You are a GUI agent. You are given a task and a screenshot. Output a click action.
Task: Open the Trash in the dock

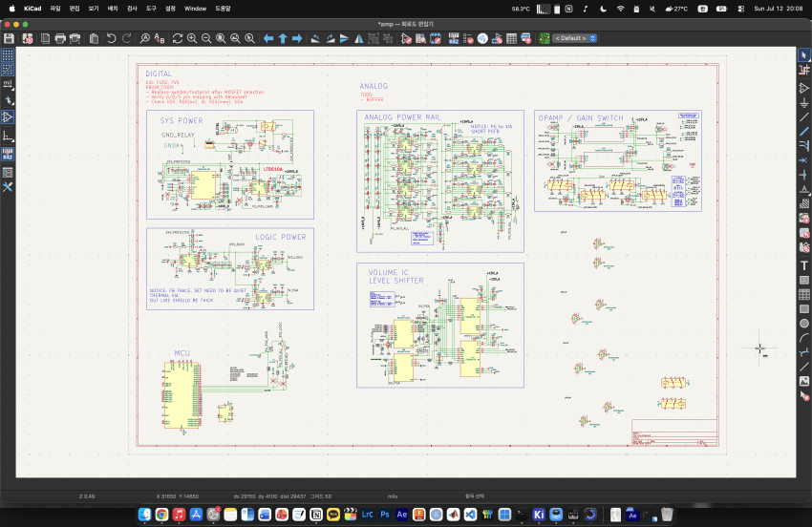(667, 514)
